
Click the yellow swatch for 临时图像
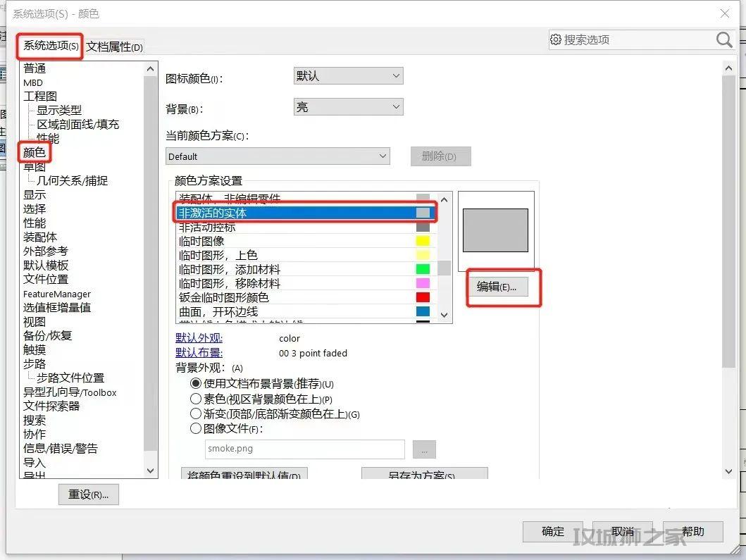pyautogui.click(x=423, y=241)
